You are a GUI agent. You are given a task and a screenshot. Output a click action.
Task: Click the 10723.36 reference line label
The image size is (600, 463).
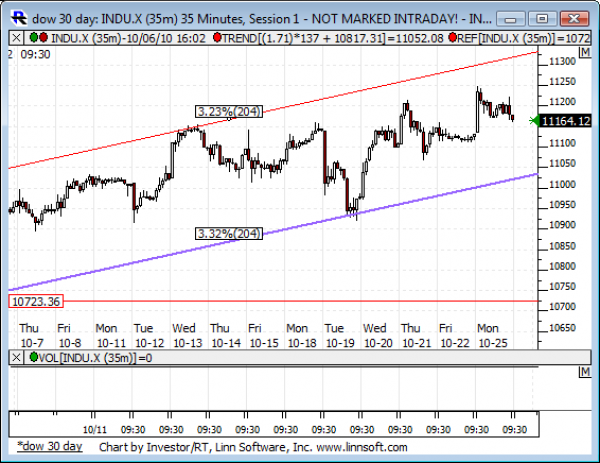36,302
